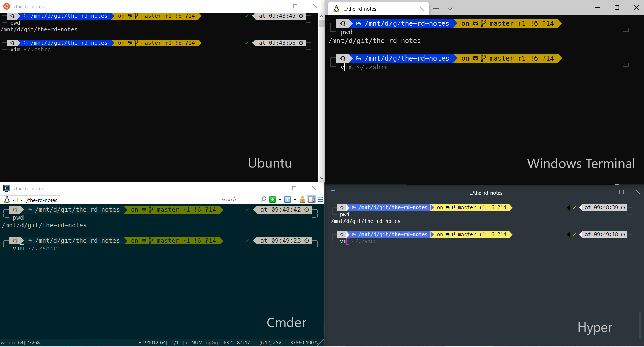Image resolution: width=644 pixels, height=347 pixels.
Task: Click the Ubuntu icon in the top-left title bar
Action: 6,6
